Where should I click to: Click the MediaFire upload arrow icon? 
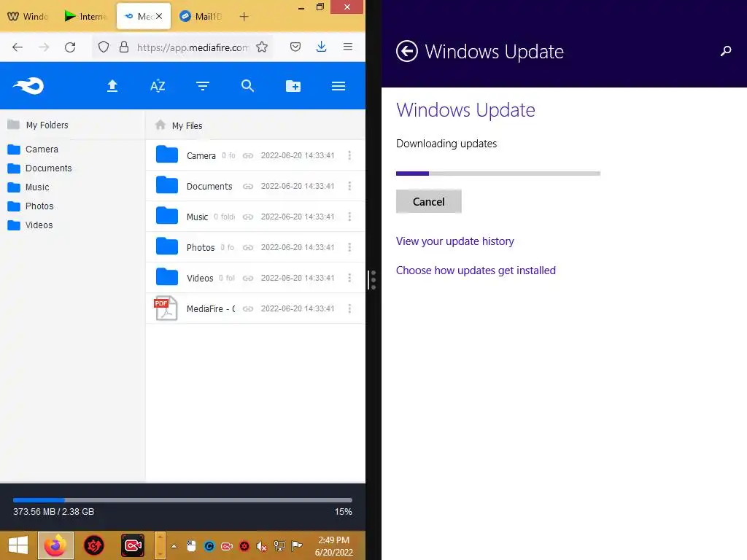112,86
